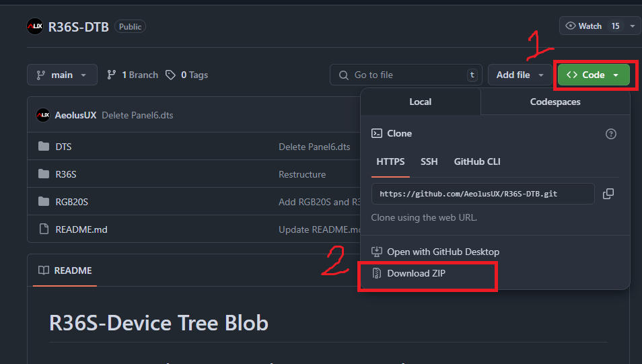Open DTS row commit message Delete Panel6.dts
This screenshot has height=364, width=642.
314,147
